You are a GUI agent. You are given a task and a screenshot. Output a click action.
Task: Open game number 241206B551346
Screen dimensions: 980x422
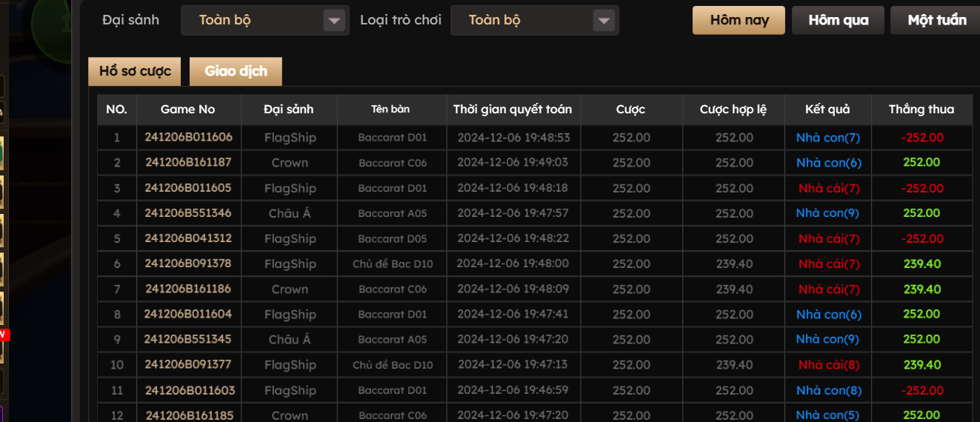point(188,213)
